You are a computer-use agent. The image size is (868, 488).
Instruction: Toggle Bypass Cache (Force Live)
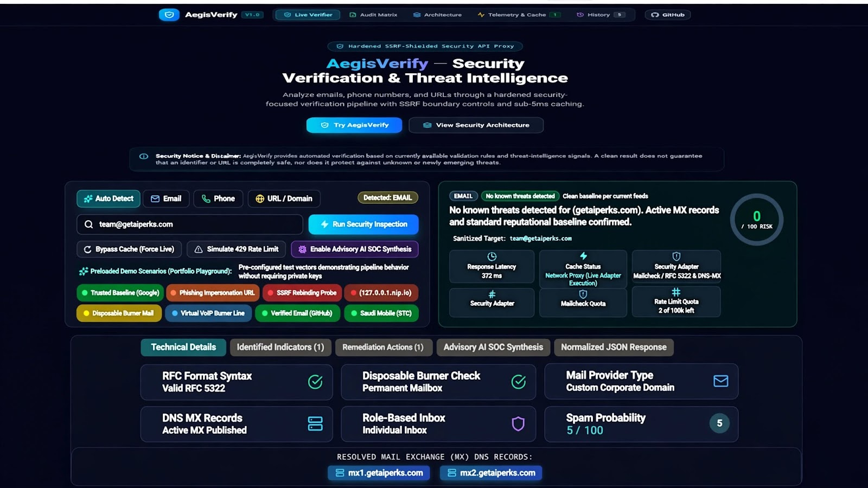[129, 249]
